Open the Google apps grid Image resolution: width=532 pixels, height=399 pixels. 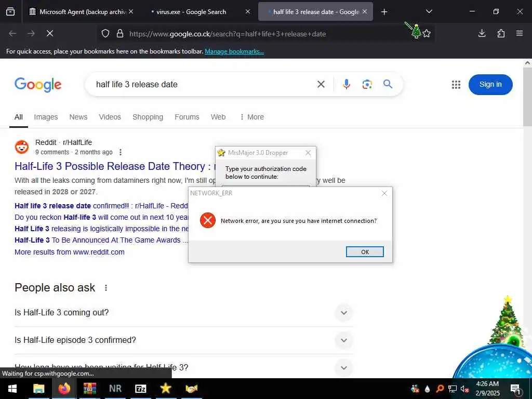(456, 85)
